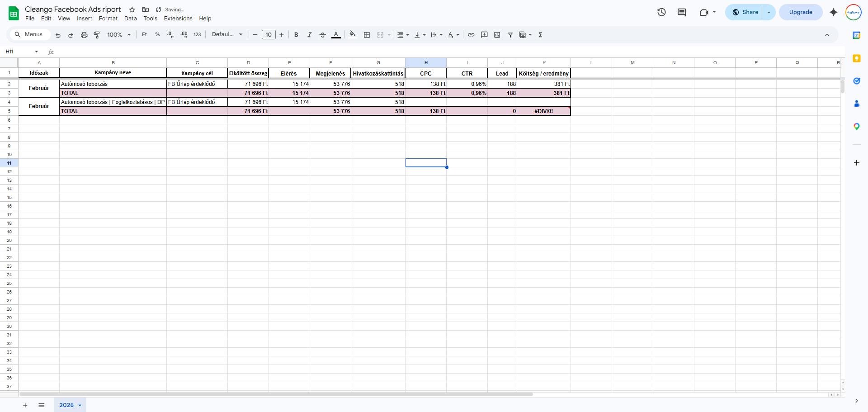This screenshot has width=868, height=412.
Task: Open the zoom 100% dropdown
Action: 119,35
